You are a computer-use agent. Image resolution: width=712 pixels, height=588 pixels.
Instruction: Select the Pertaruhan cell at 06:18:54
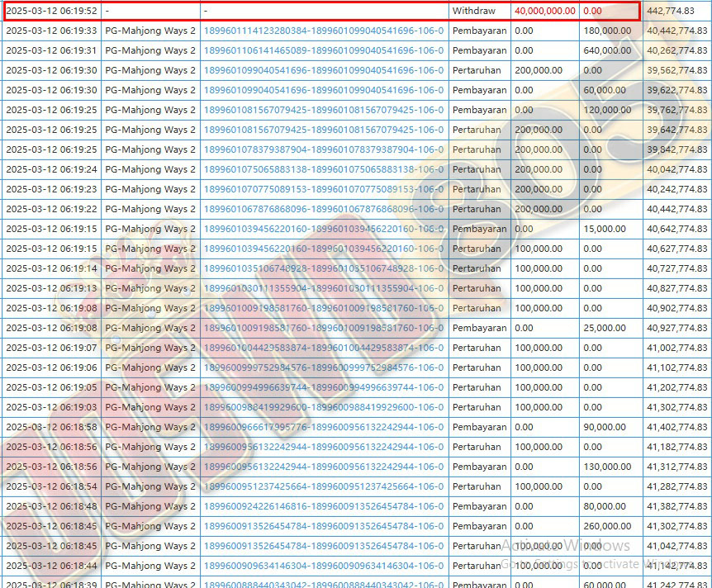[477, 486]
